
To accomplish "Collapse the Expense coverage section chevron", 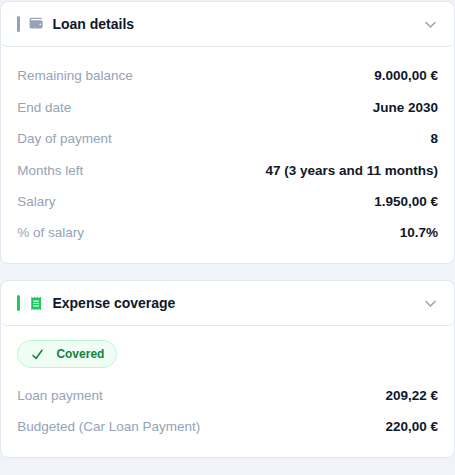I will point(430,304).
